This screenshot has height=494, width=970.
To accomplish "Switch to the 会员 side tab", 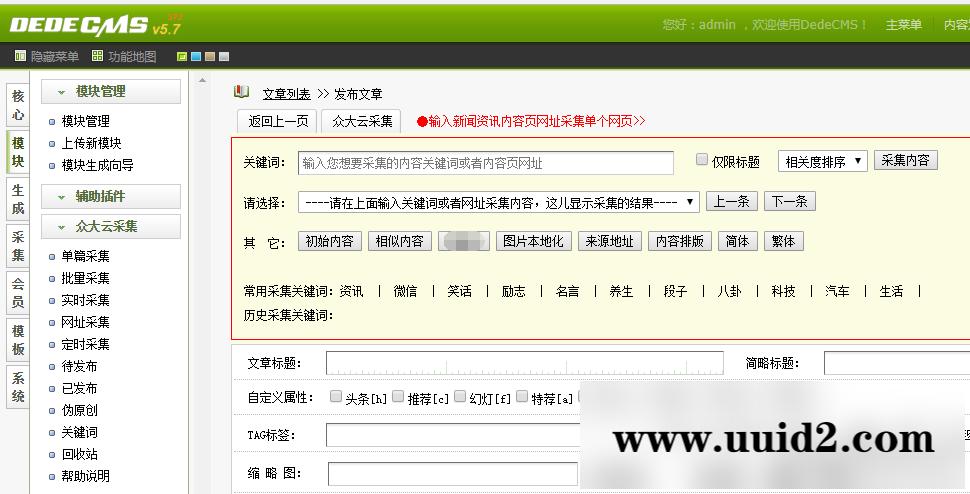I will 18,293.
